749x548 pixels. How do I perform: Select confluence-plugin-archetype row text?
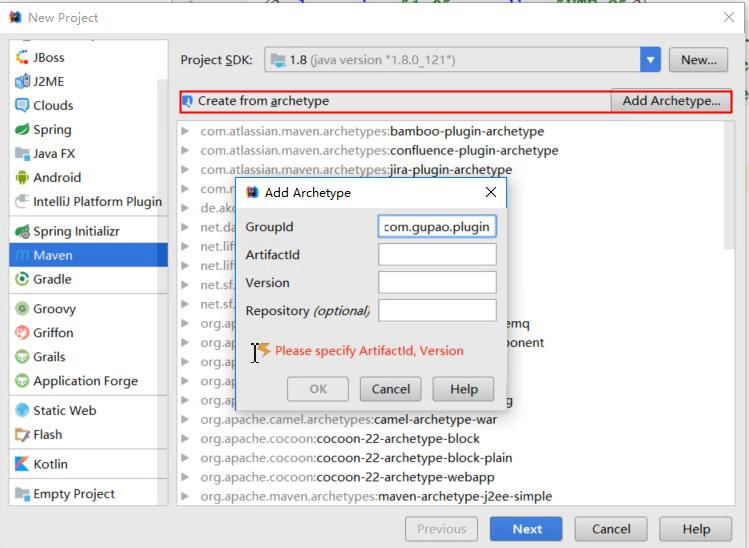click(379, 150)
